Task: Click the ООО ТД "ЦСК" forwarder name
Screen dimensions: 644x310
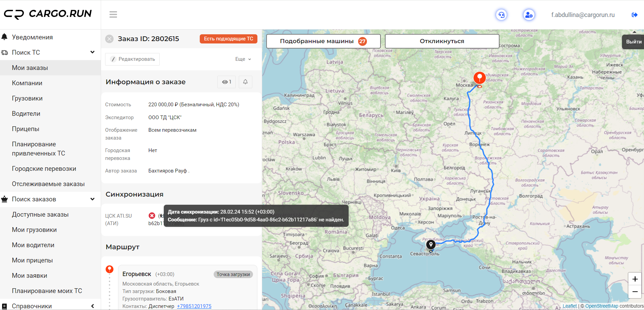Action: (165, 117)
